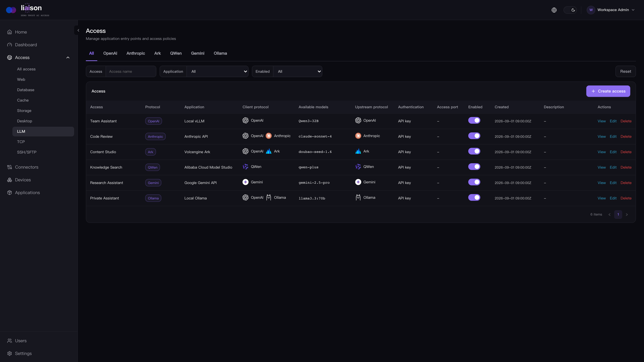The width and height of the screenshot is (644, 362).
Task: Disable the Code Review access toggle
Action: coord(474,136)
